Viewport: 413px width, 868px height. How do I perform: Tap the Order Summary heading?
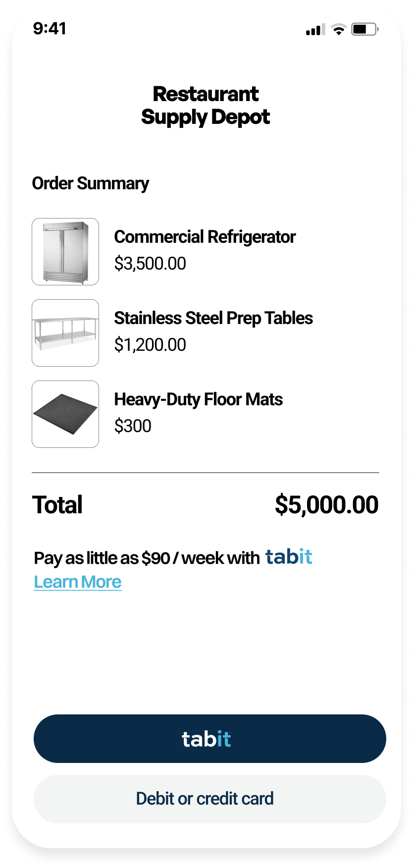[90, 183]
